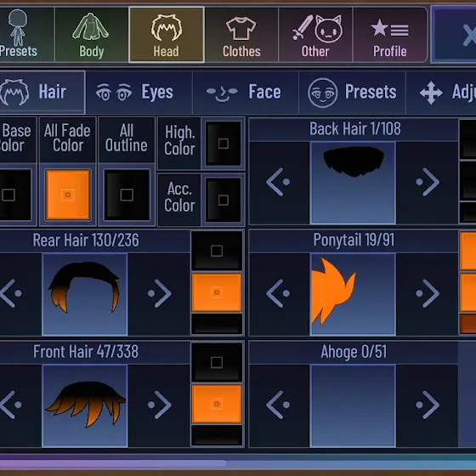Select the Head tab
This screenshot has width=476, height=476.
pyautogui.click(x=167, y=35)
